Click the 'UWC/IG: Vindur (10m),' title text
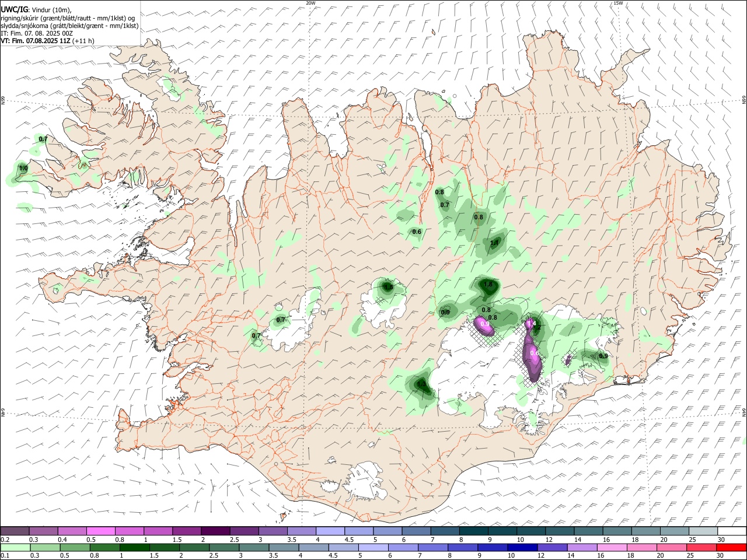 click(36, 10)
